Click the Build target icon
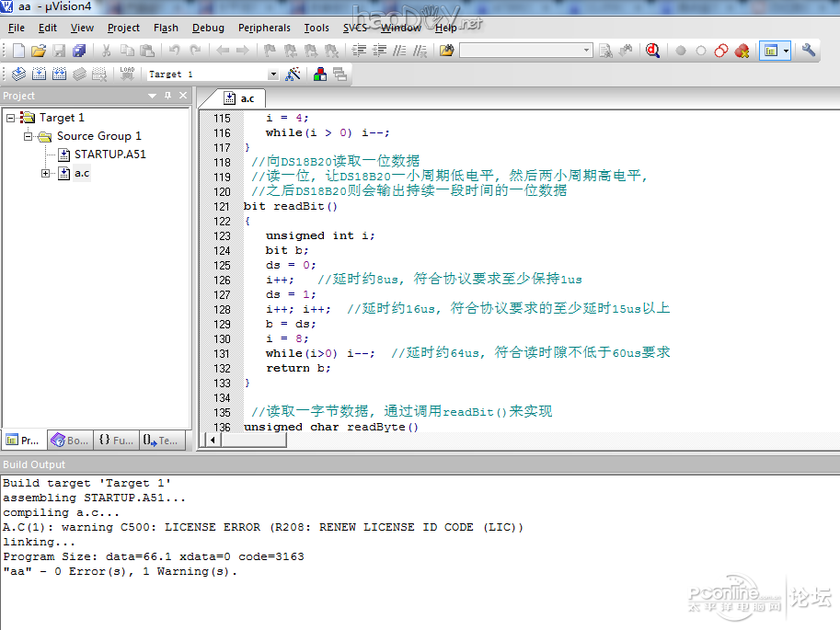 tap(39, 74)
